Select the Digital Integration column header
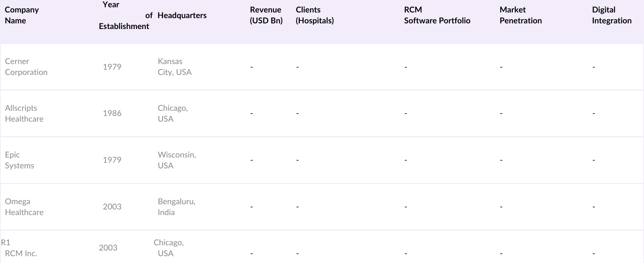Screen dimensions: 644x263 (611, 15)
